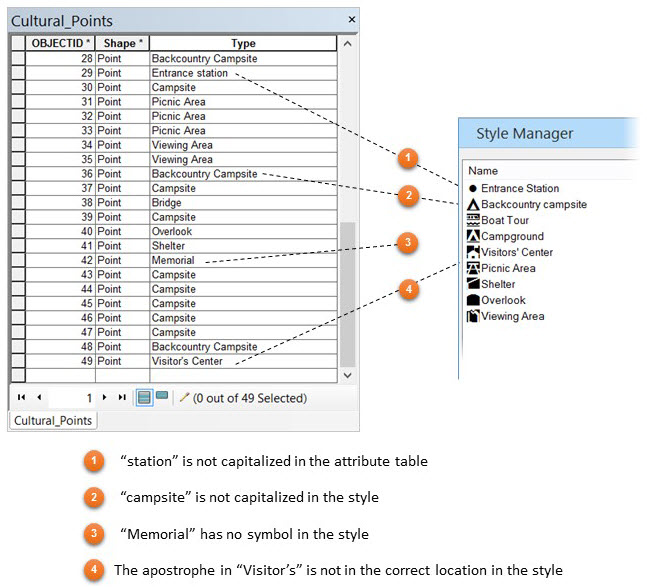The width and height of the screenshot is (647, 587).
Task: Select the Campground symbol icon
Action: coord(473,236)
